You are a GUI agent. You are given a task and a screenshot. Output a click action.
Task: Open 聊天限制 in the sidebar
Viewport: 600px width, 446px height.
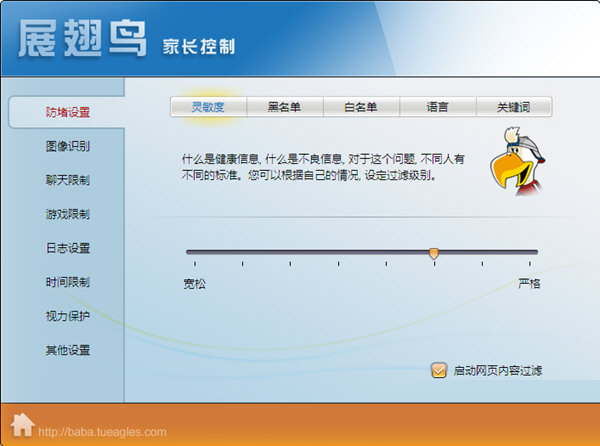pos(67,180)
